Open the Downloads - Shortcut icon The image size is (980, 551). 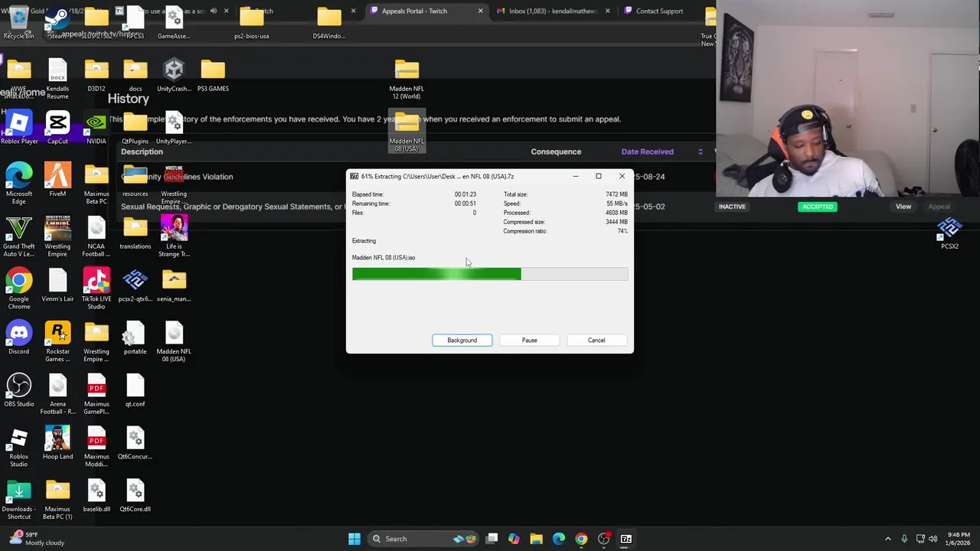[19, 500]
